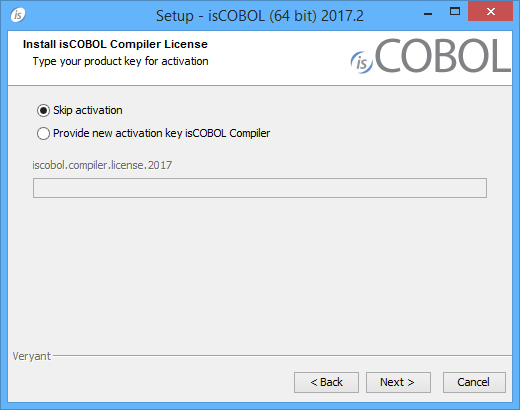The height and width of the screenshot is (410, 520).
Task: Click the 'Install isCOBOL Compiler License' heading
Action: pos(115,44)
